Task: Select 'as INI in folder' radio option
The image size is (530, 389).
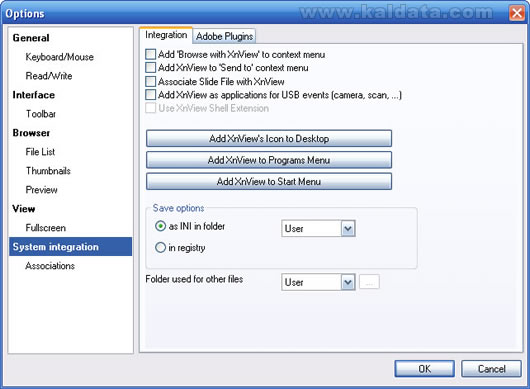Action: 160,226
